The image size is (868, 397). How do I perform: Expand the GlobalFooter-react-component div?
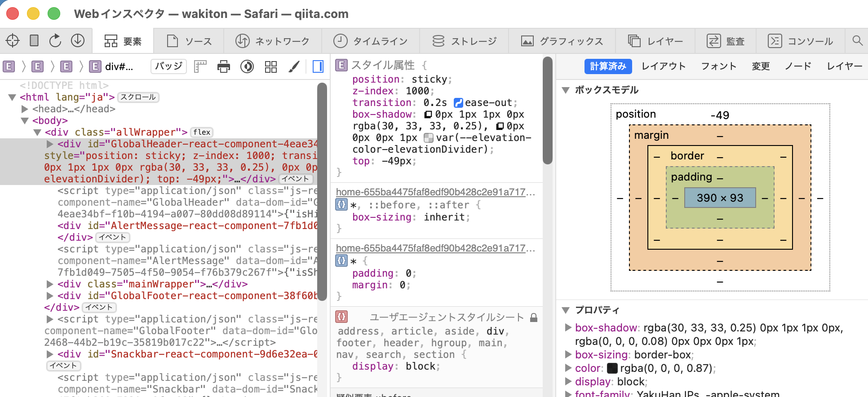click(50, 296)
